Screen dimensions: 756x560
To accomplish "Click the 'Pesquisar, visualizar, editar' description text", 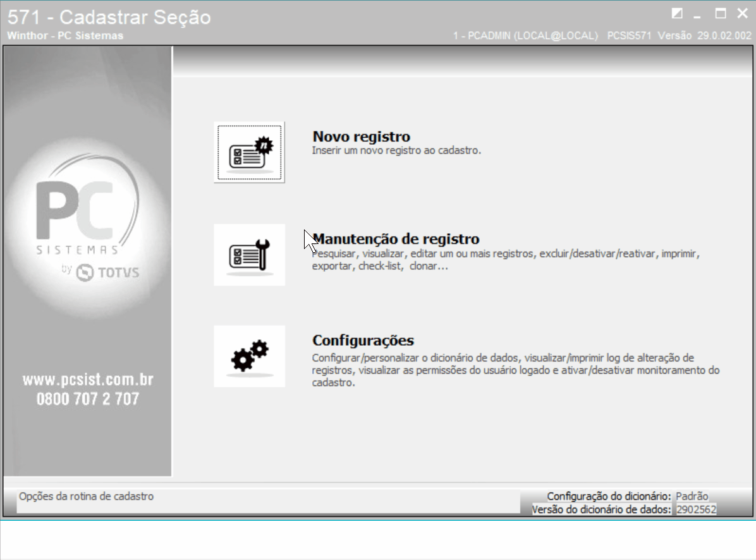I will (505, 260).
